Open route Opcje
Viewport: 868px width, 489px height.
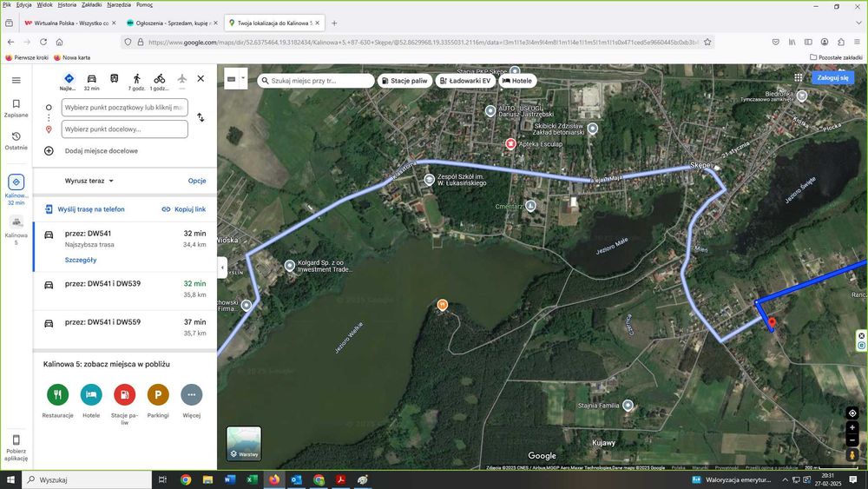(x=197, y=181)
